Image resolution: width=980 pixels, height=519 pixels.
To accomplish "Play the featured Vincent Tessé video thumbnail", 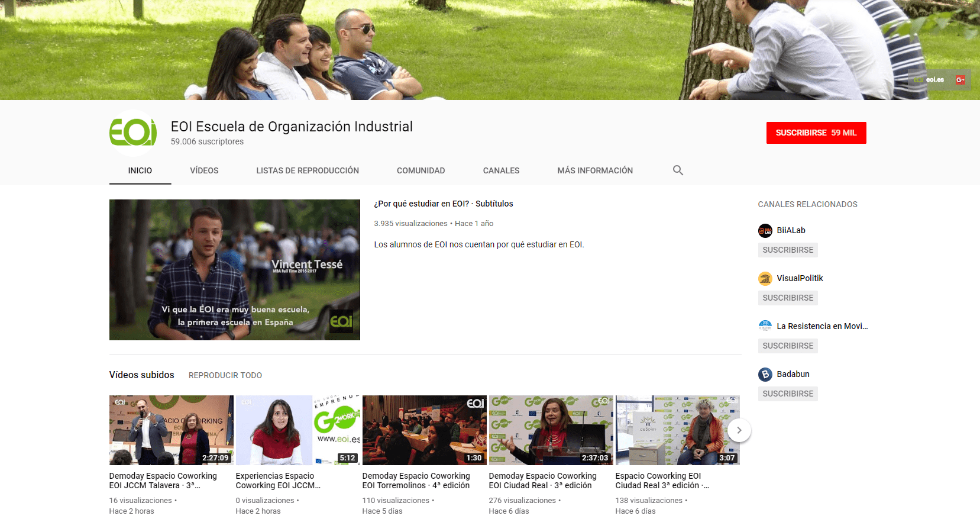I will 235,270.
